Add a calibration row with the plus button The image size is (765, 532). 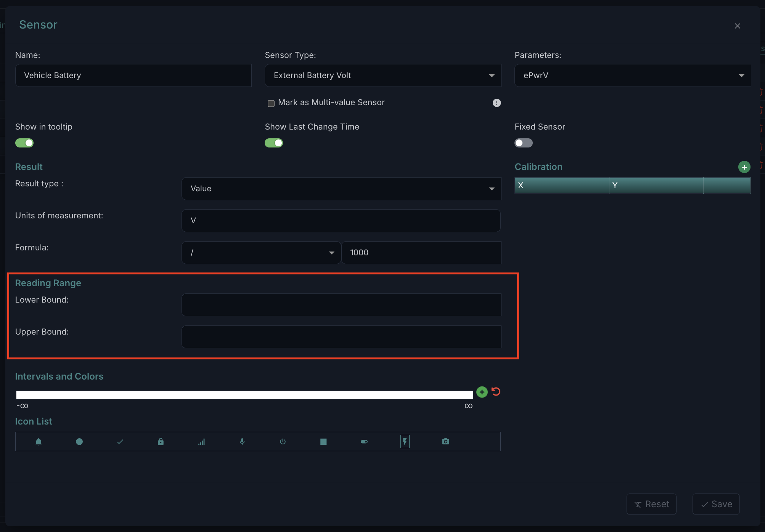point(744,167)
